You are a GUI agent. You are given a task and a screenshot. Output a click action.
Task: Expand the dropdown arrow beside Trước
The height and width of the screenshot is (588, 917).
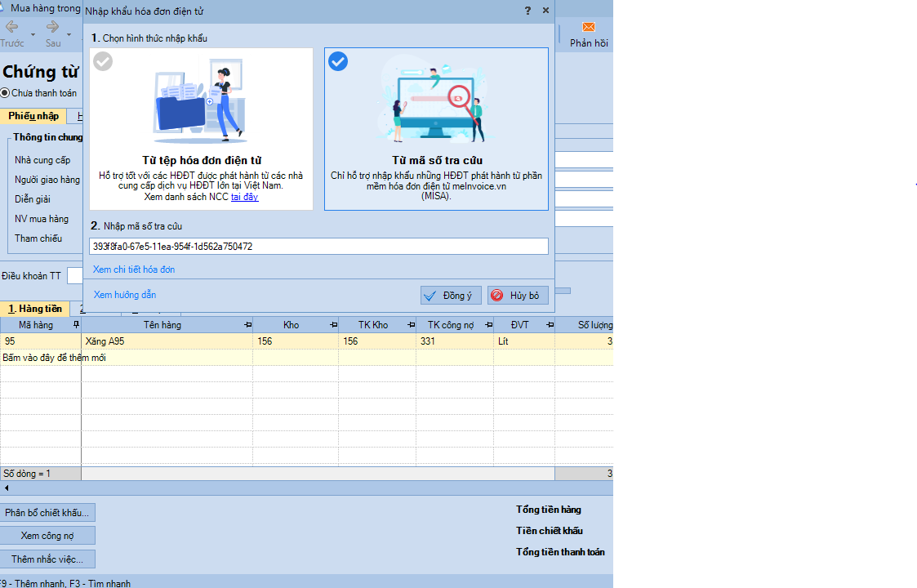coord(33,34)
